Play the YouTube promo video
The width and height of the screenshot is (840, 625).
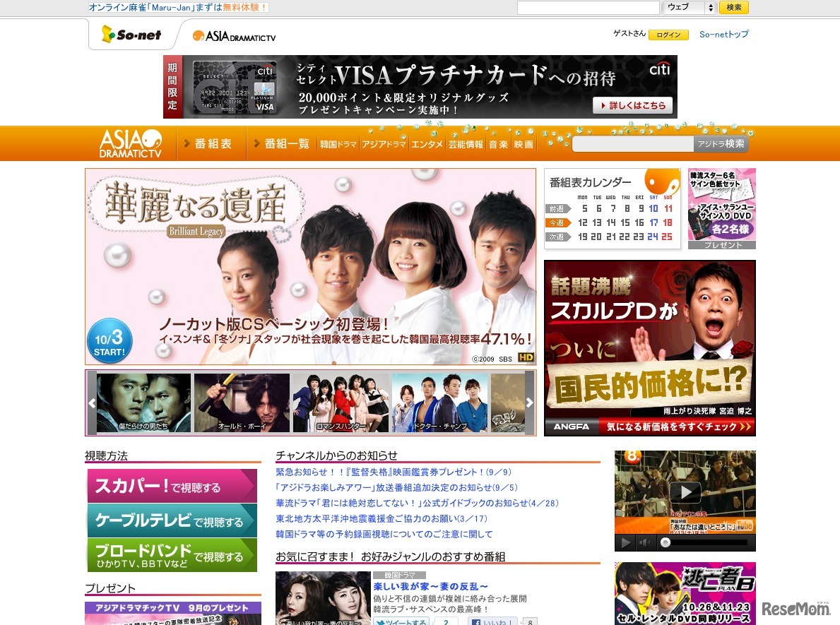[x=684, y=492]
